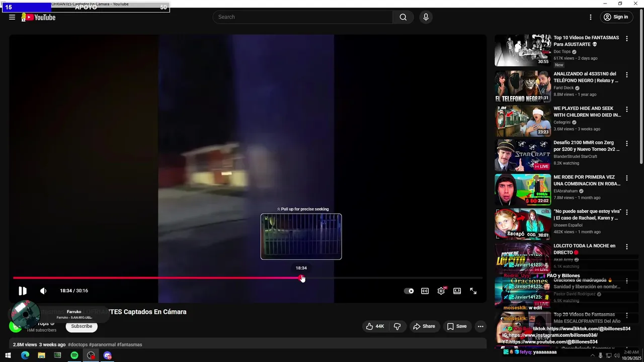Click Farid Dieck channel name

563,88
